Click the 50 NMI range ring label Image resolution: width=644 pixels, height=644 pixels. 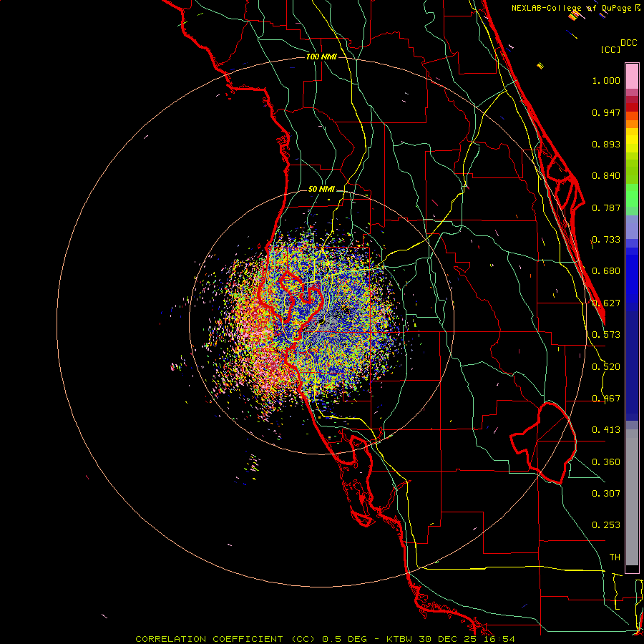[321, 190]
